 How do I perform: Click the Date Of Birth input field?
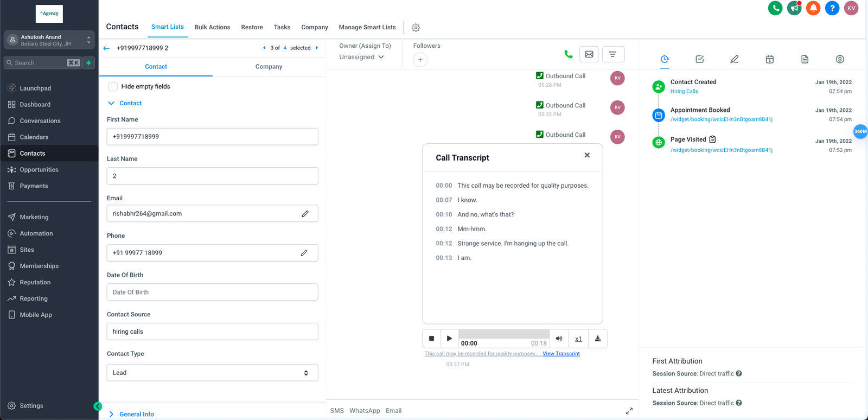[212, 292]
